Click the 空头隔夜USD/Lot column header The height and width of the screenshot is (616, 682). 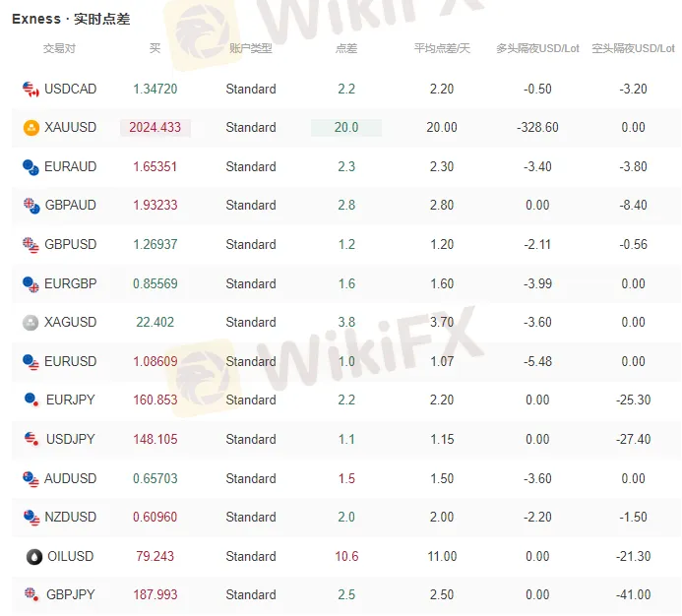click(634, 48)
